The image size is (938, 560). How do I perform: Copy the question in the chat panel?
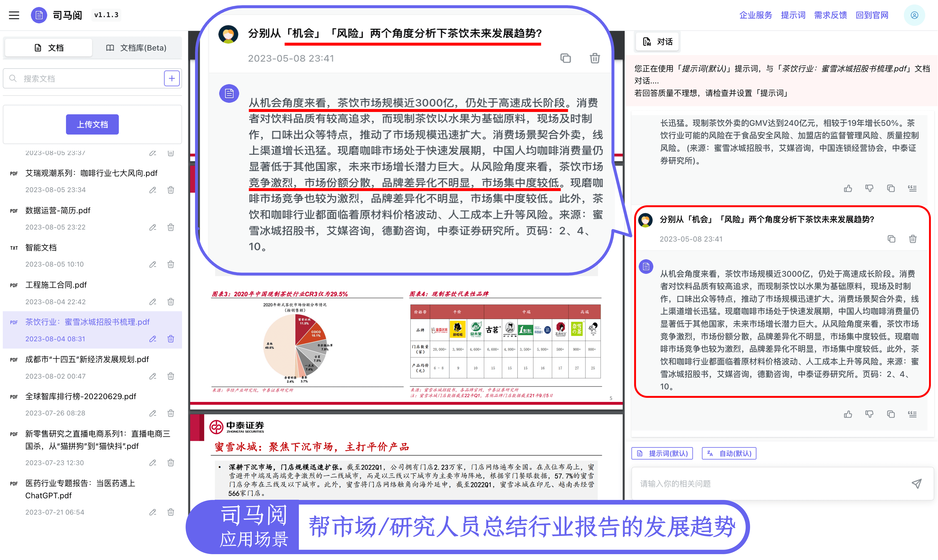click(891, 239)
